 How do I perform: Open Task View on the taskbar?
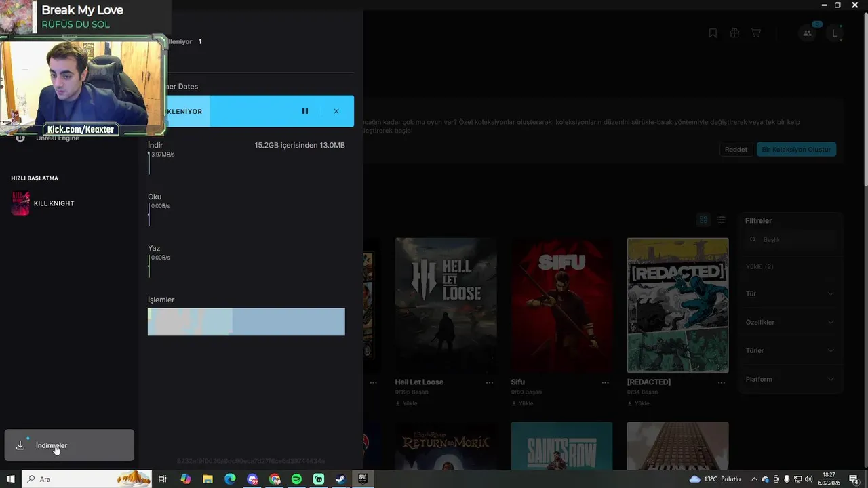click(x=163, y=479)
